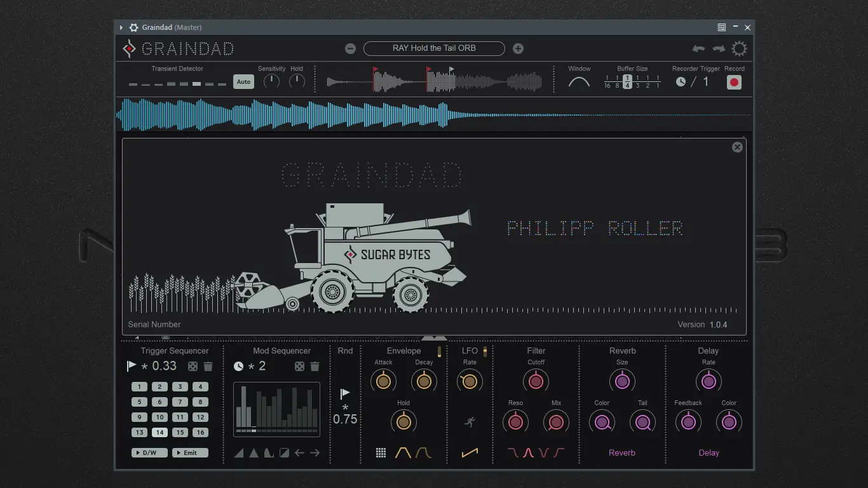Click the previous preset minus button
The width and height of the screenshot is (868, 488).
point(350,48)
